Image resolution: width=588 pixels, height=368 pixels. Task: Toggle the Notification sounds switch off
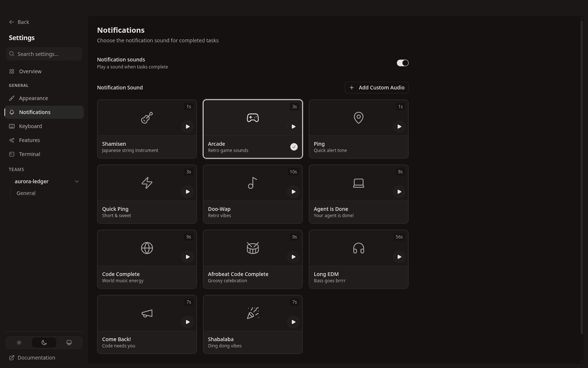tap(403, 63)
